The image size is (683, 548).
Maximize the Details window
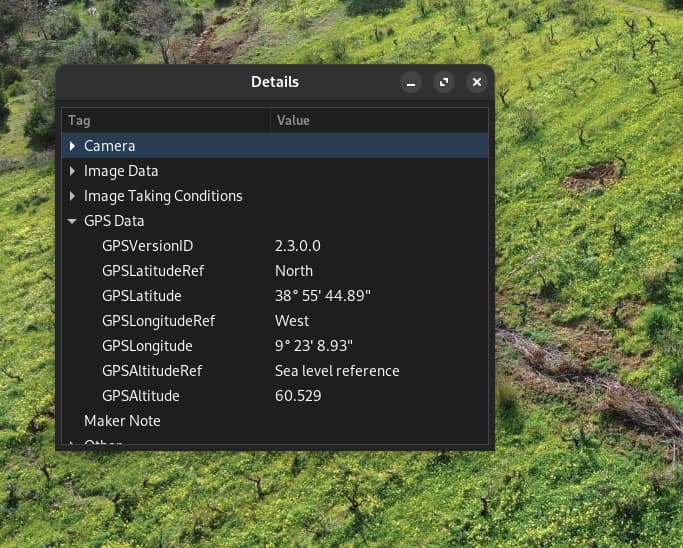tap(444, 82)
